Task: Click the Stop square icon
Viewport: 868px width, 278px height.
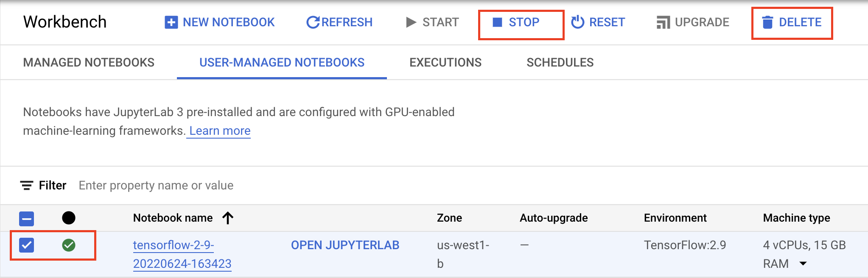Action: (497, 22)
